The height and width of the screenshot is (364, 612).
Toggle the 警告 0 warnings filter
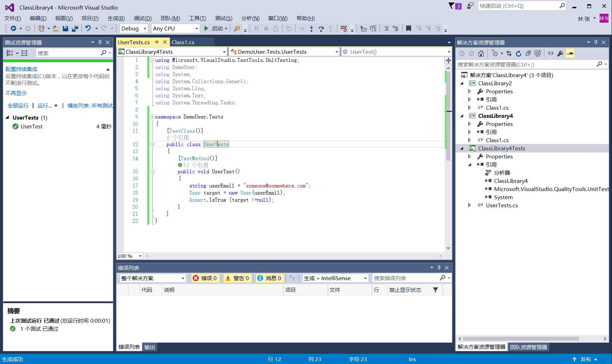pos(237,278)
